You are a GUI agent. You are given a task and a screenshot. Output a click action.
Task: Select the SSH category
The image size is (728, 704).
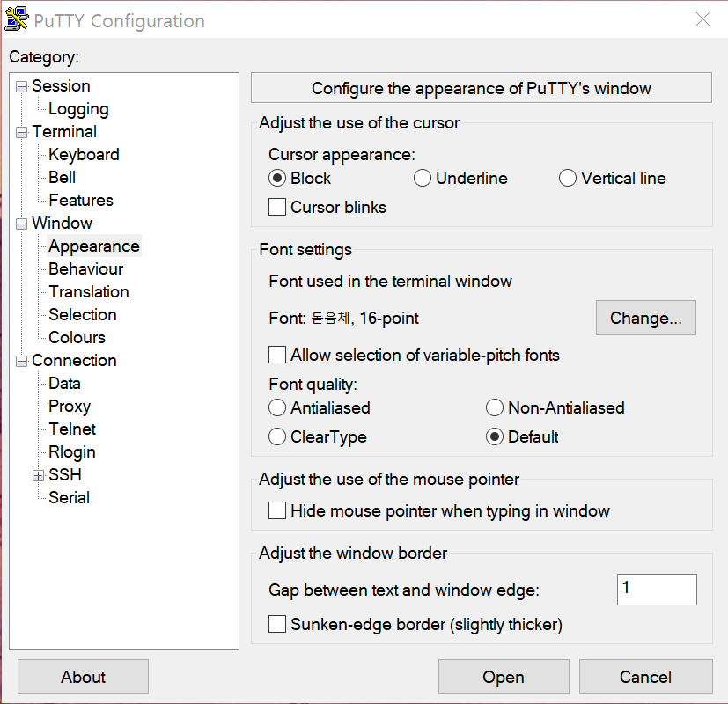coord(65,474)
